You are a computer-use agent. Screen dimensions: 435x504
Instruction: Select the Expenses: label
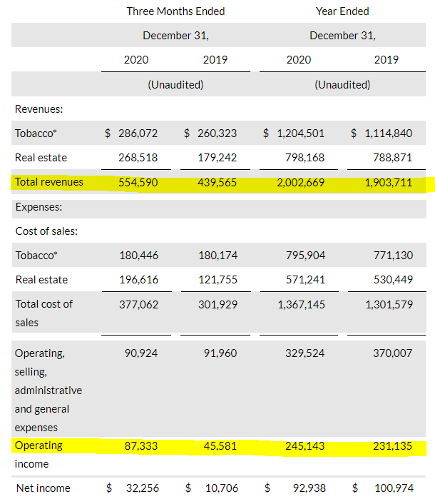tap(39, 207)
